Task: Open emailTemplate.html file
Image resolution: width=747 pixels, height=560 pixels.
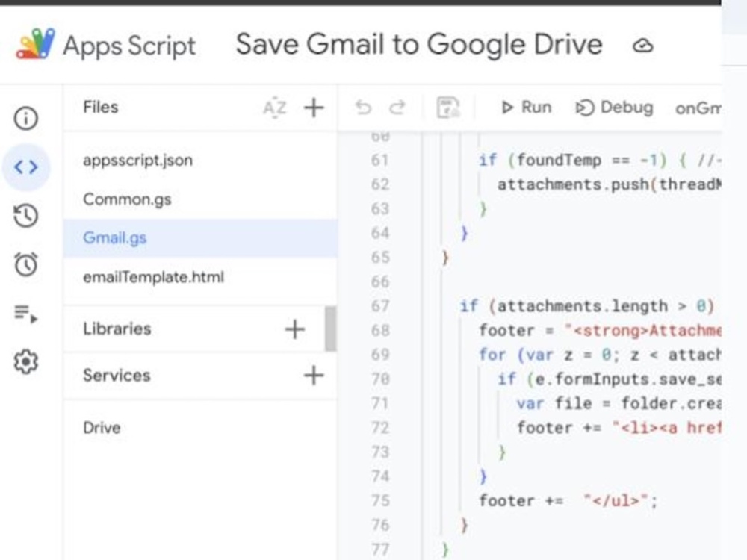Action: (200, 277)
